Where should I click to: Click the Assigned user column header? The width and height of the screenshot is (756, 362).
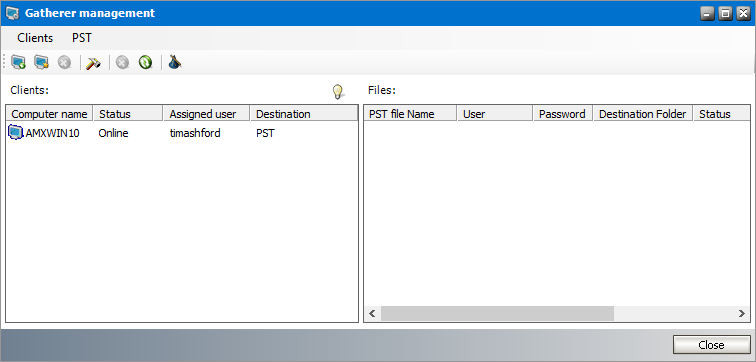click(207, 114)
